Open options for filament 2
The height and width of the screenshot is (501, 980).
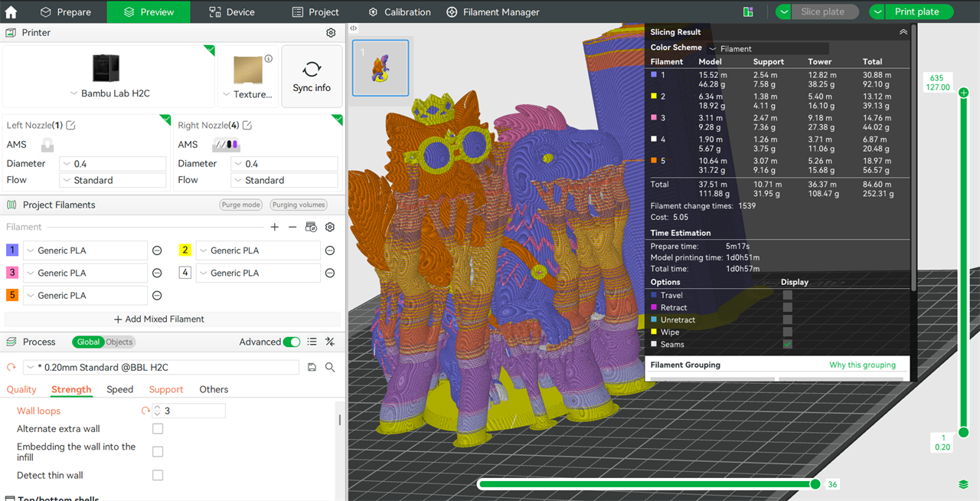pos(330,250)
